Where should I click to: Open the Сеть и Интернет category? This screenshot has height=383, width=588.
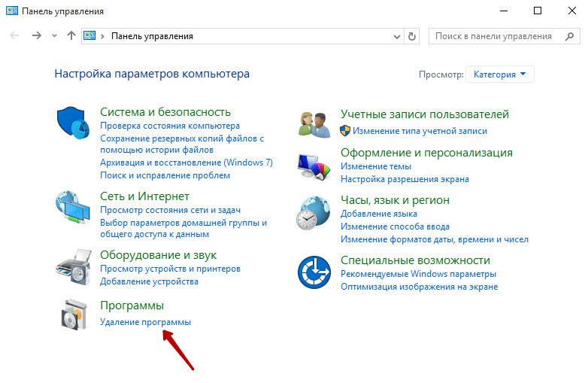[x=145, y=196]
